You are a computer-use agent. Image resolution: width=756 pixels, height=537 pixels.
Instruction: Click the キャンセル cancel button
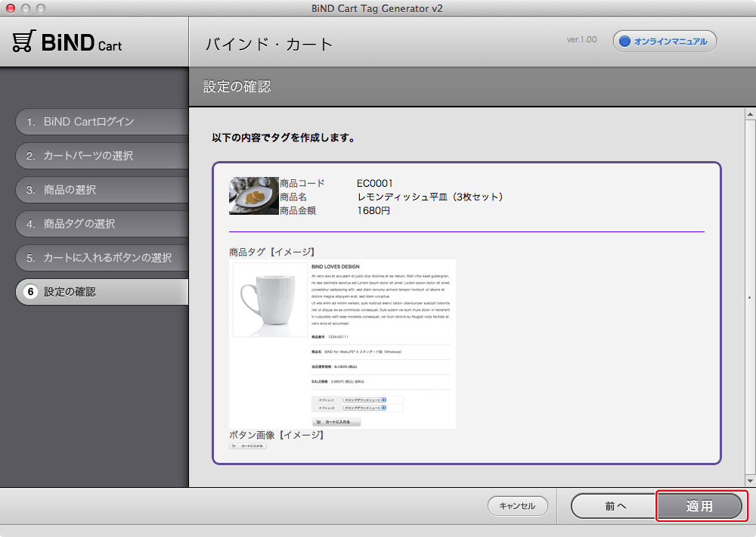click(x=517, y=506)
